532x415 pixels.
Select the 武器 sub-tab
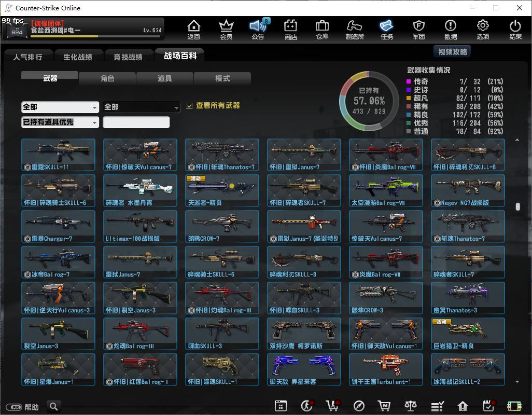point(50,78)
